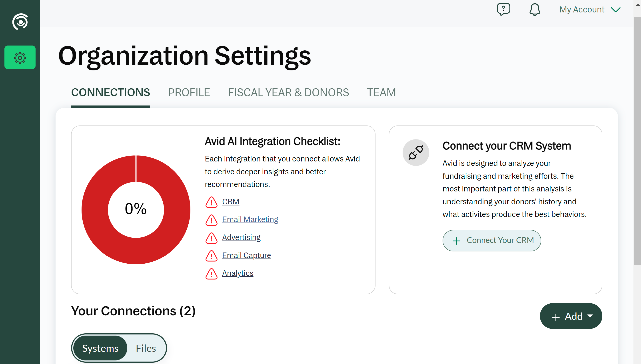Click the 0% integration progress donut

[x=136, y=209]
